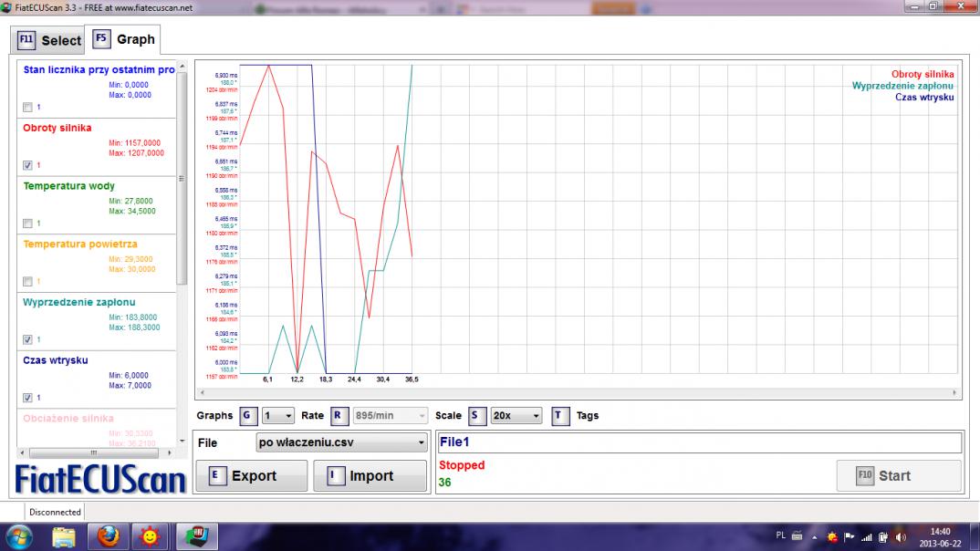Viewport: 980px width, 551px height.
Task: Open the Graphs count dropdown
Action: (278, 415)
